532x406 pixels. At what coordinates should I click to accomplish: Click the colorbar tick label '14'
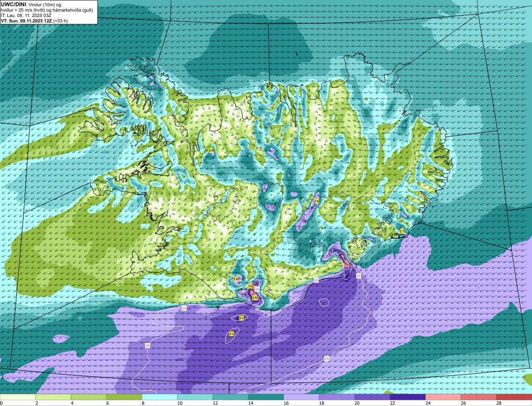tap(250, 403)
